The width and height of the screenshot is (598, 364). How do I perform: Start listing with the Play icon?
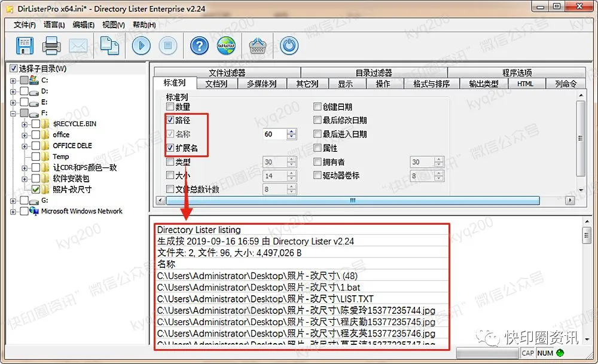coord(142,46)
